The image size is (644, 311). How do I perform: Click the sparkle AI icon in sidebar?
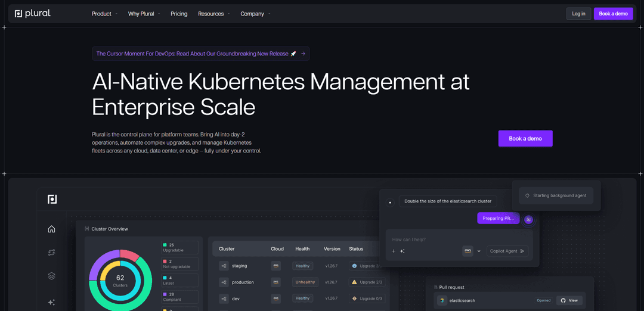[51, 302]
